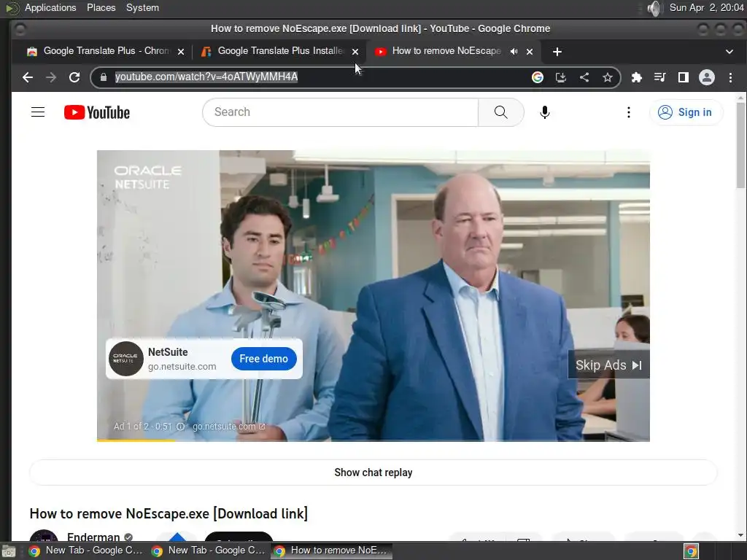Select How to remove NoE taskbar window
The image size is (747, 560).
(331, 551)
